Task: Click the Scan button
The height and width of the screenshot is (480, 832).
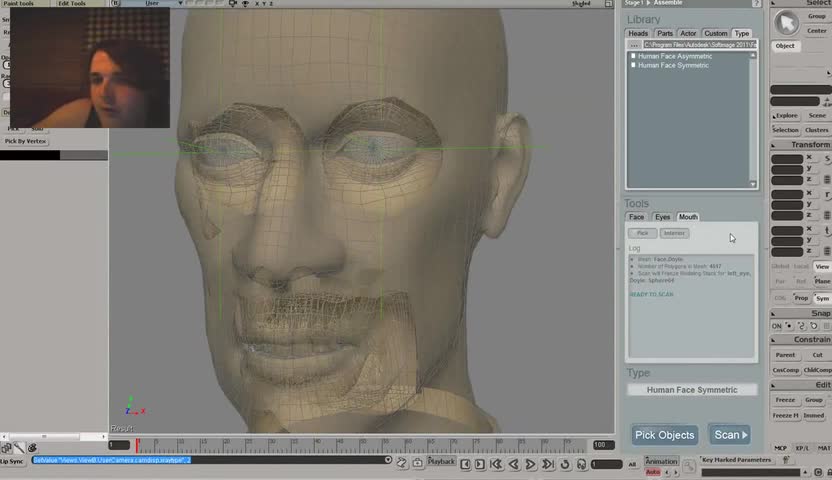Action: click(x=729, y=435)
